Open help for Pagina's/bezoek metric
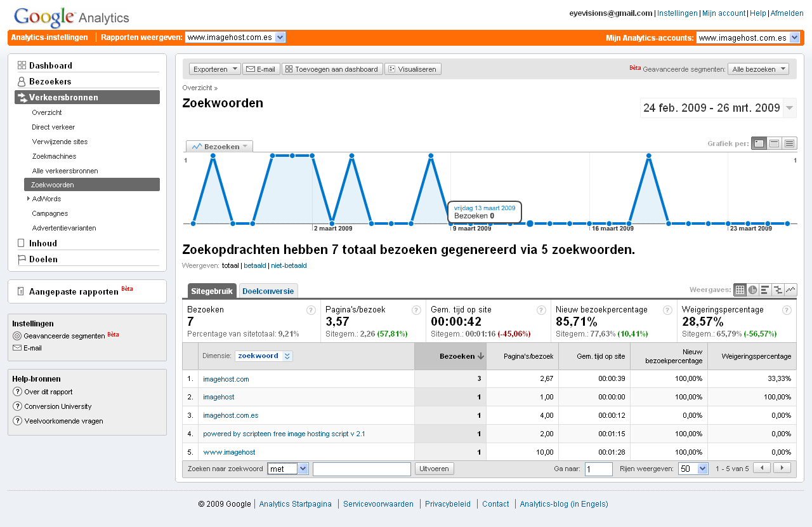 click(416, 310)
